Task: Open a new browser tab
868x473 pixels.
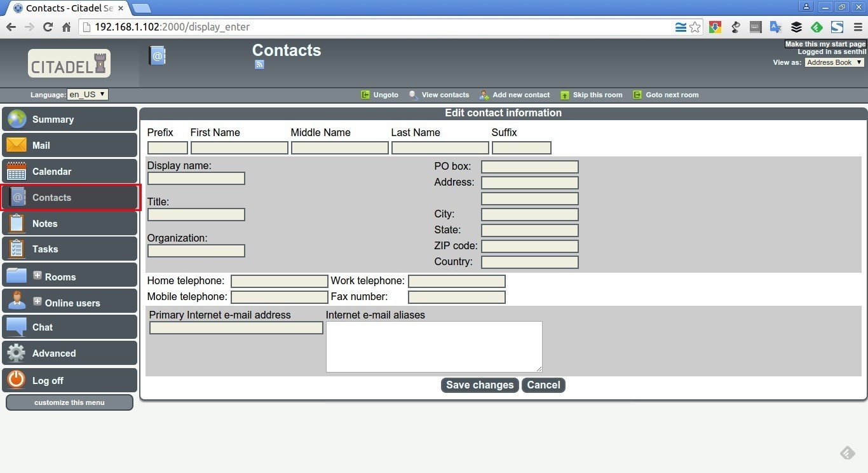Action: click(141, 8)
